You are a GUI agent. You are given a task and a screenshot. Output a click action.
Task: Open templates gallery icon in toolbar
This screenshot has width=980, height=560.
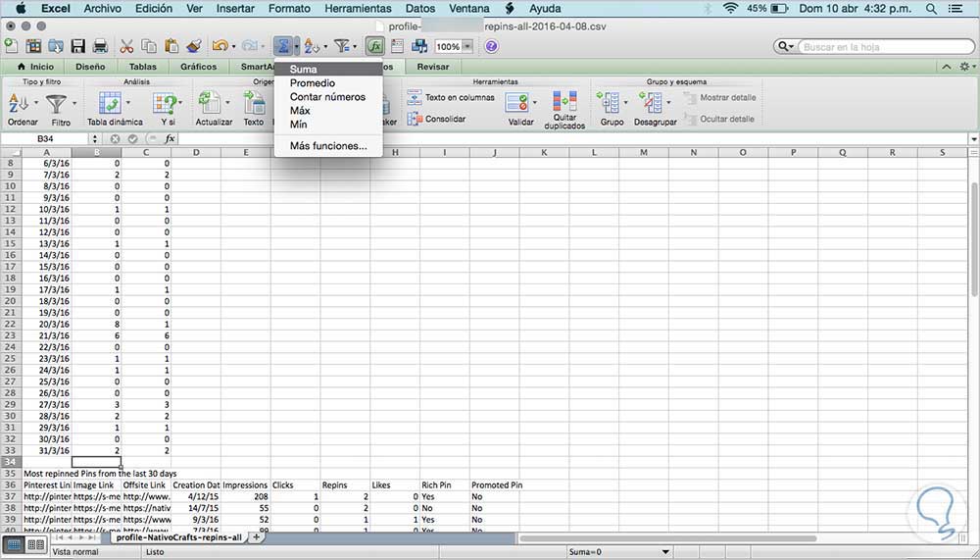click(33, 46)
